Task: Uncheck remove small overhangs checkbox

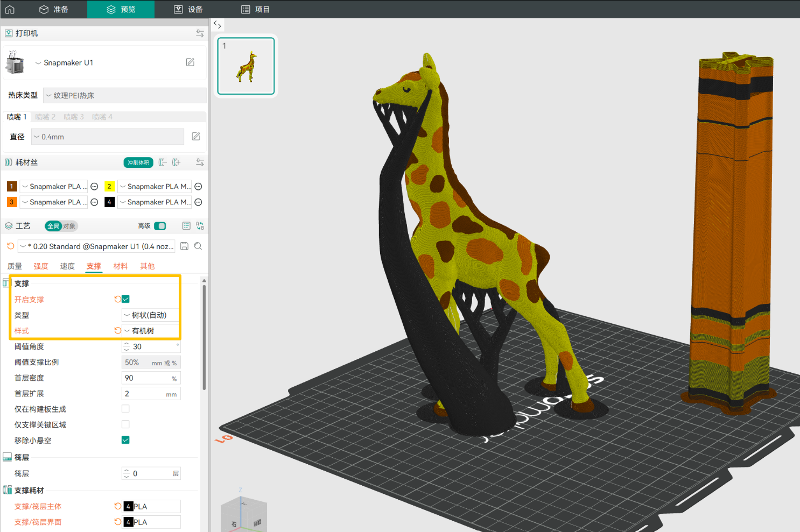Action: (x=125, y=440)
